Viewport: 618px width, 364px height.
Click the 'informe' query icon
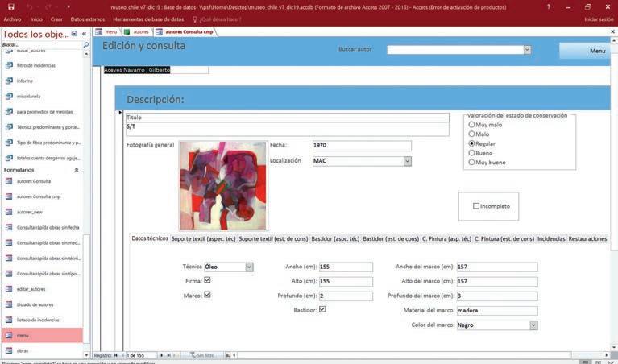(x=9, y=81)
